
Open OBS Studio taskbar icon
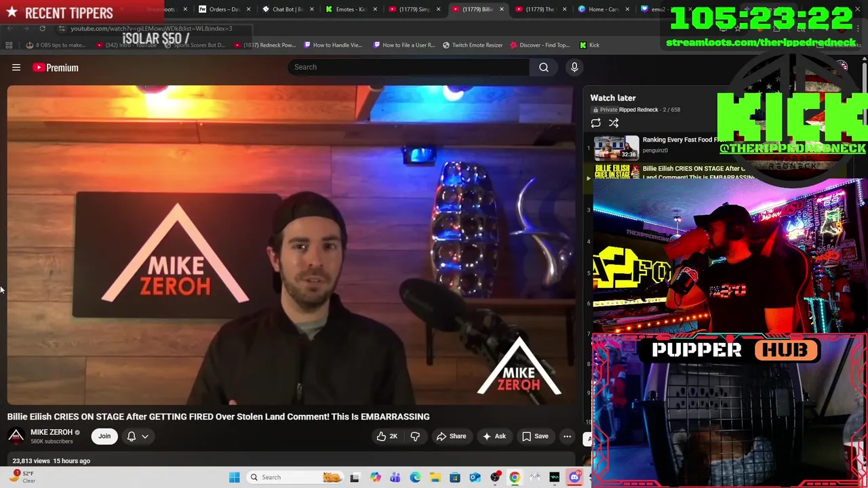click(x=495, y=477)
